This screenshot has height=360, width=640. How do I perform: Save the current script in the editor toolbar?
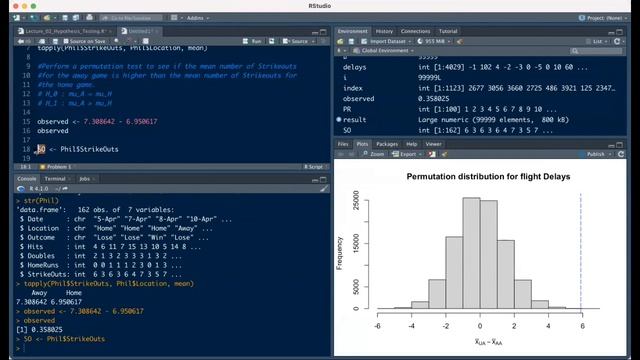click(55, 41)
